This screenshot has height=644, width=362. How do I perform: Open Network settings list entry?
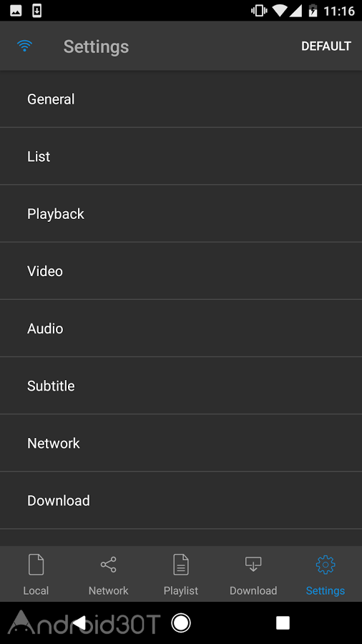(x=181, y=443)
